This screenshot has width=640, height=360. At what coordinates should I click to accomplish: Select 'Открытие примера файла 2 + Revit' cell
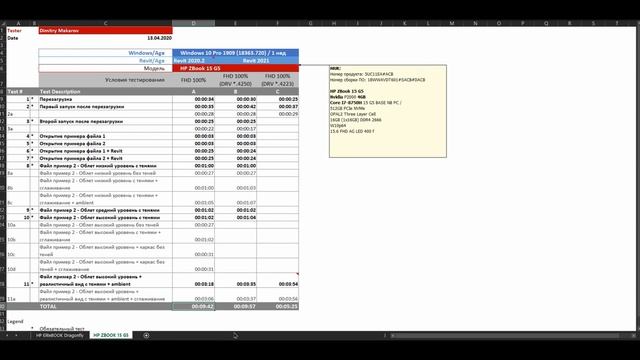[x=105, y=158]
